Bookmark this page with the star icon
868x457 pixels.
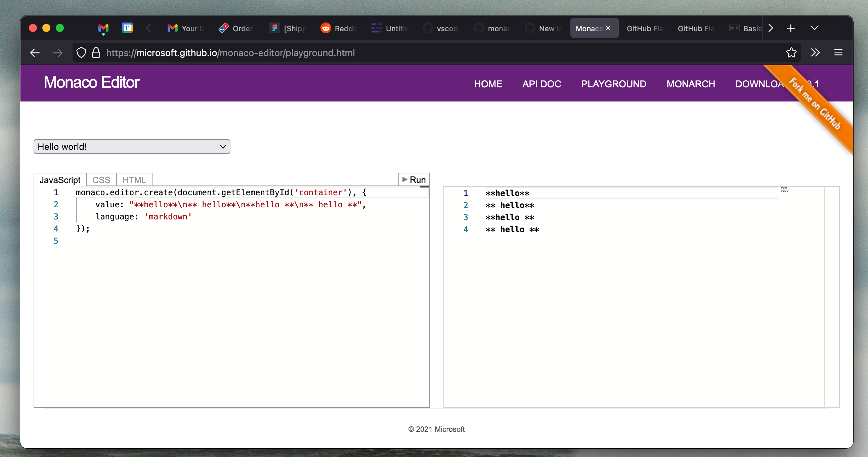(791, 52)
